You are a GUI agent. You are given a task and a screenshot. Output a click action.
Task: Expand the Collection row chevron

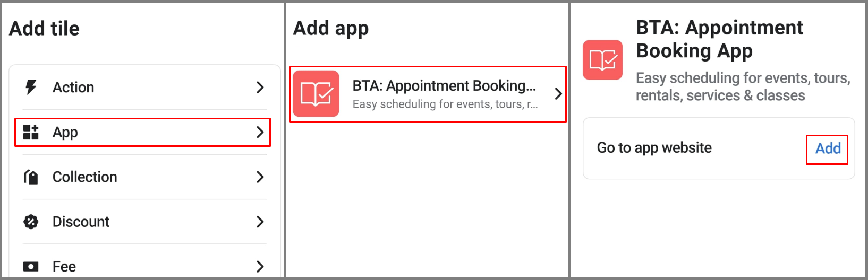[x=260, y=177]
